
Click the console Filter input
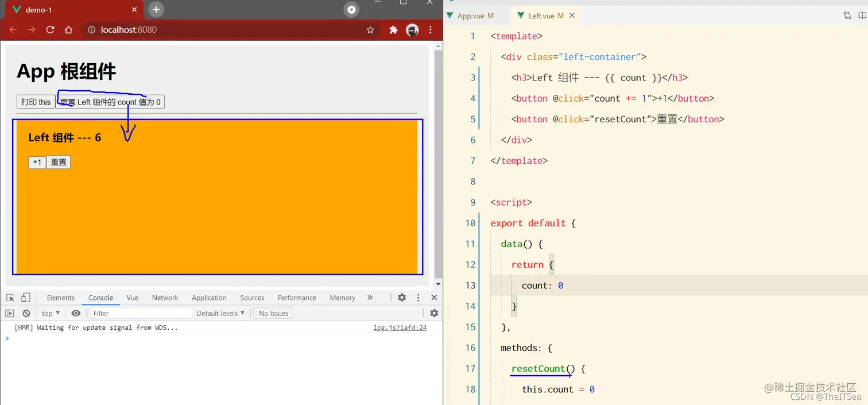[x=141, y=313]
